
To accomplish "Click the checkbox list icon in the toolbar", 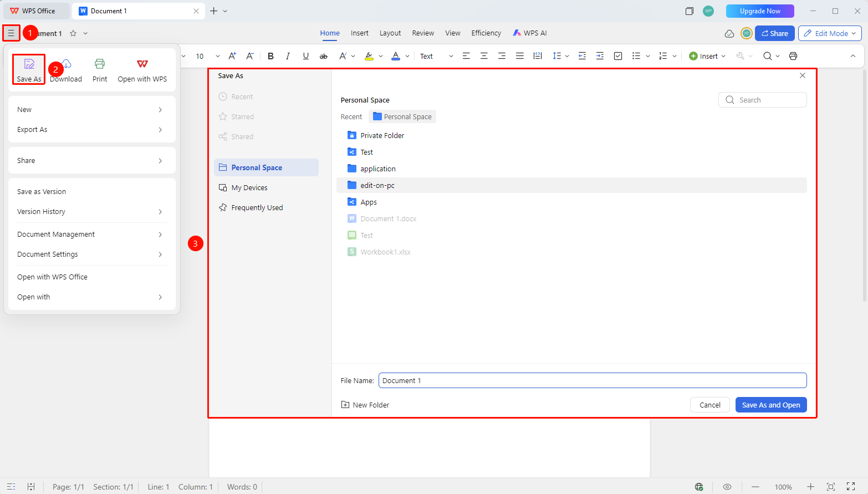I will pyautogui.click(x=618, y=56).
